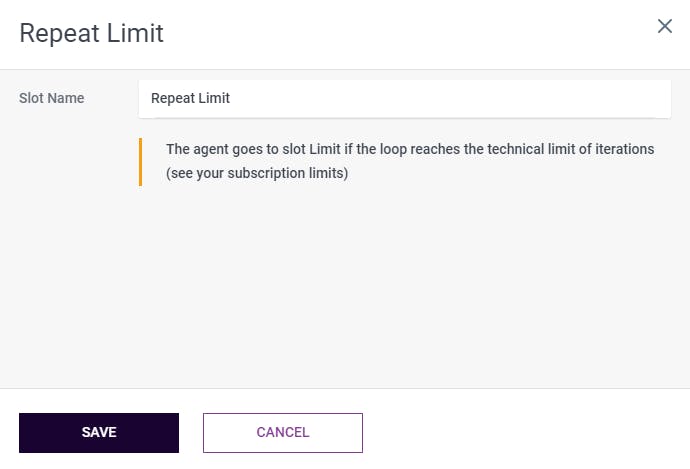Click the orange bar beside the note
The width and height of the screenshot is (690, 469).
pyautogui.click(x=141, y=162)
